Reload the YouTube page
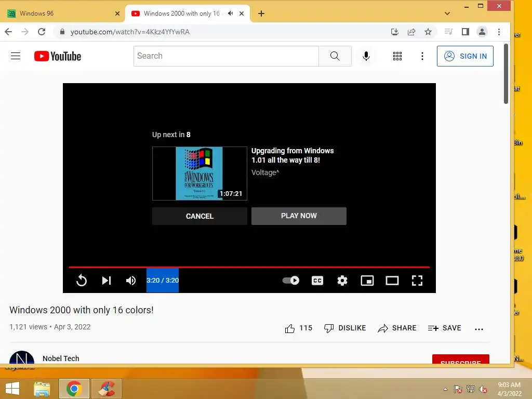Viewport: 532px width, 399px height. click(42, 32)
